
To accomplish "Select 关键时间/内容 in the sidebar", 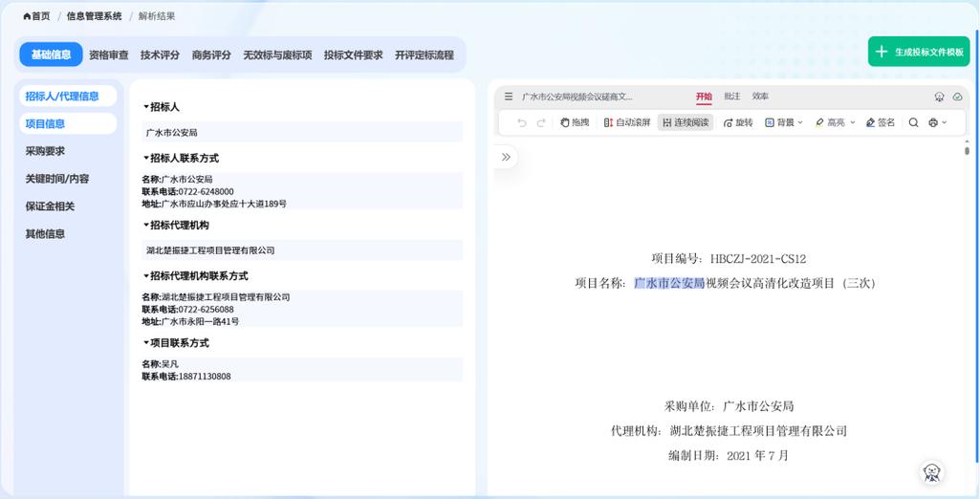I will pos(56,179).
